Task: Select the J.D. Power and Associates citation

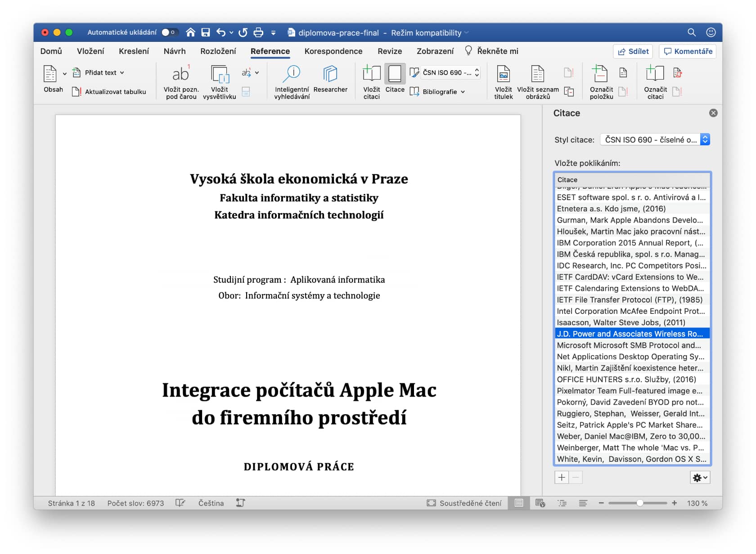Action: click(x=632, y=334)
